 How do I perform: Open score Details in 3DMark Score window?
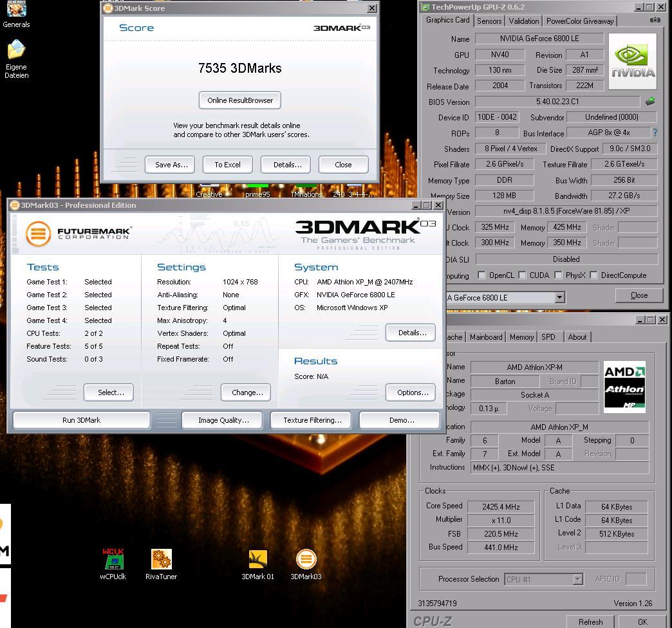click(x=285, y=165)
